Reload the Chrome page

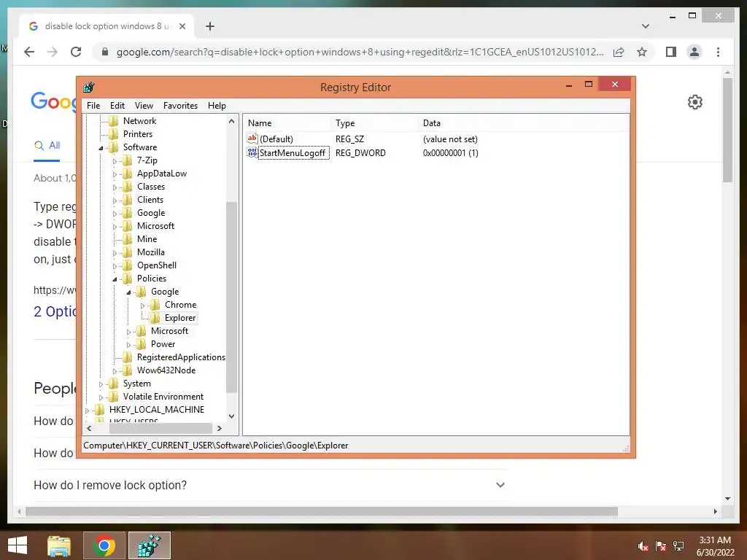pos(76,52)
